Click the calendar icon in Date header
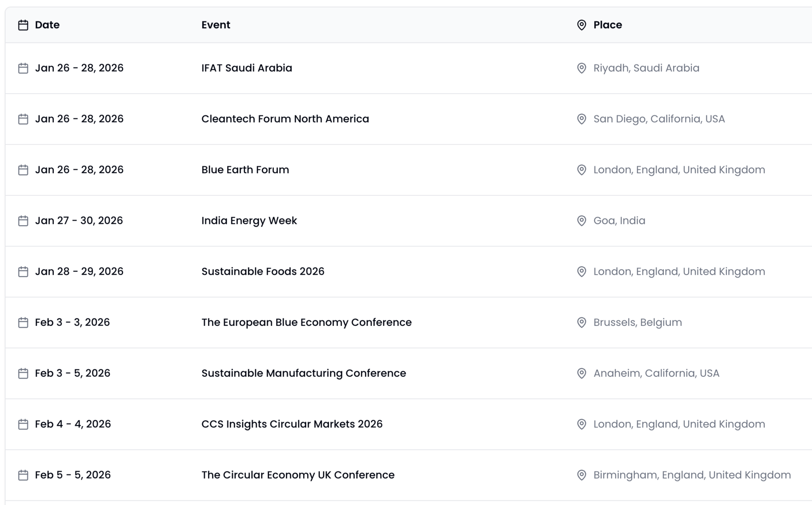Screen dimensions: 812x505 pos(23,25)
